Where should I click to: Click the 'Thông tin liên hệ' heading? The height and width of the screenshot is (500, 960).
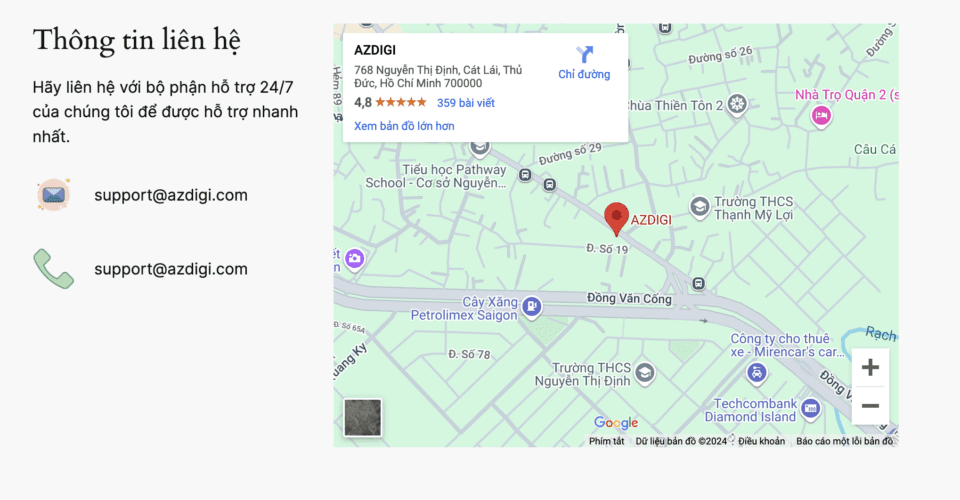(x=136, y=41)
